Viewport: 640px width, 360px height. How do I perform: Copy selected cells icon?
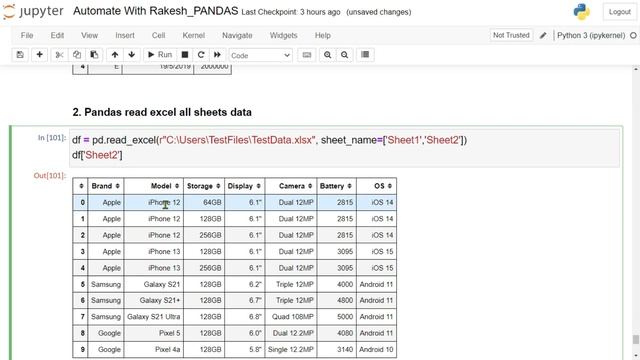pyautogui.click(x=77, y=55)
